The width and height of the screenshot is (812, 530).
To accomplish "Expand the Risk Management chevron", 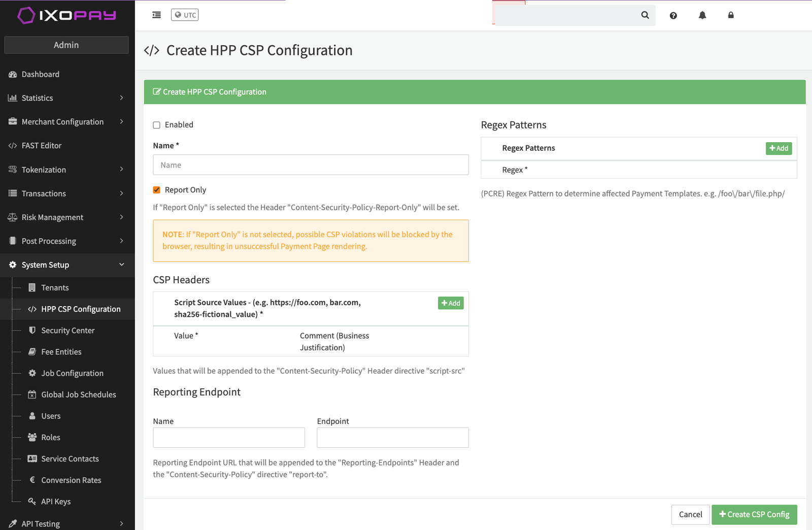I will (x=121, y=217).
